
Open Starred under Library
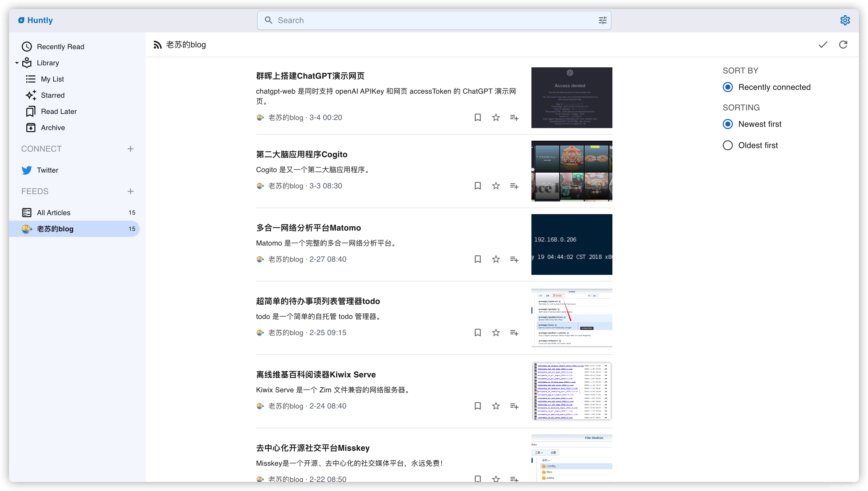tap(53, 95)
